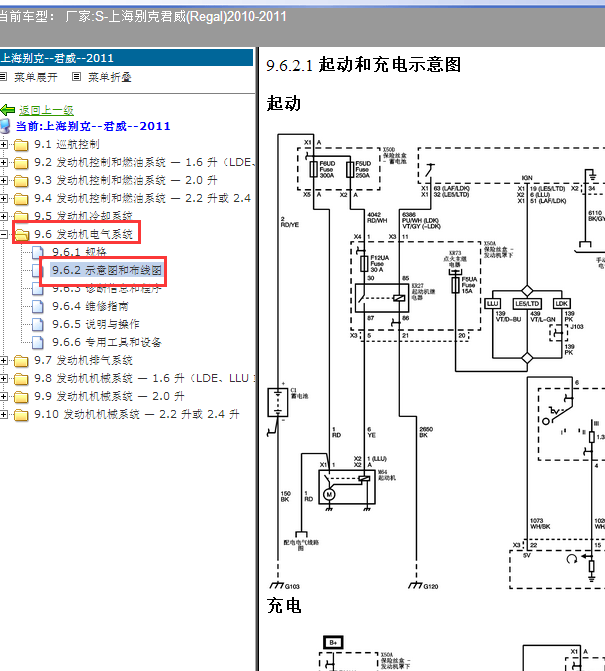
Task: Click folder icon of 9.3 发动机控制 2.0 升
Action: [x=21, y=181]
